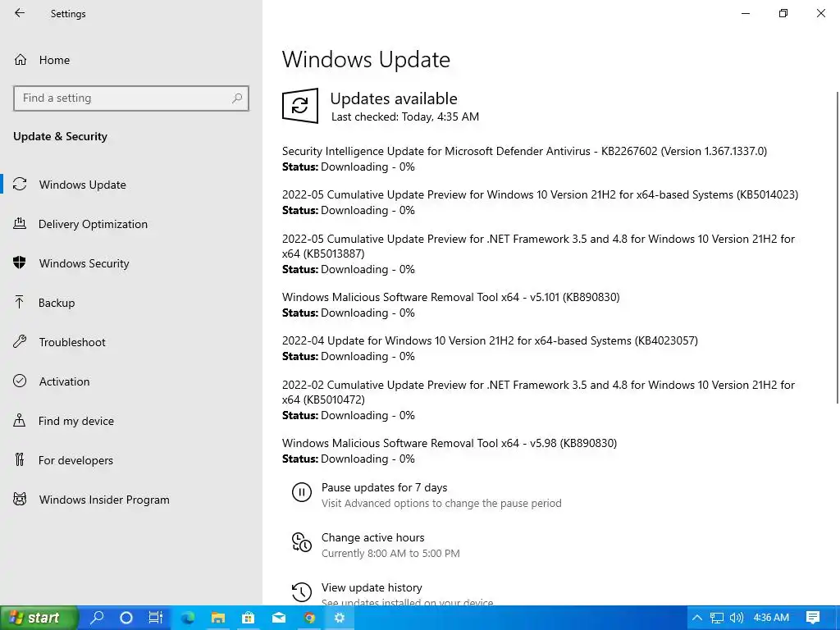
Task: Click Malicious Software Removal Tool v5.98 text
Action: click(450, 443)
